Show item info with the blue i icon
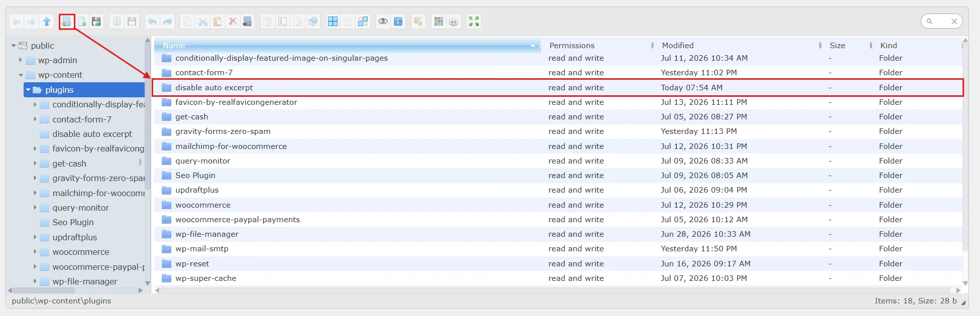Viewport: 980px width, 316px height. pos(398,22)
